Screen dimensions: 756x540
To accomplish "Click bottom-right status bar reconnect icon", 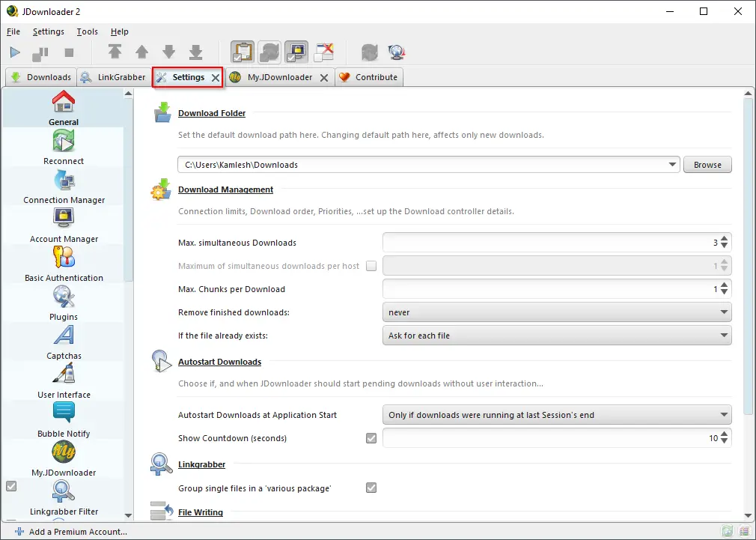I will [x=728, y=531].
